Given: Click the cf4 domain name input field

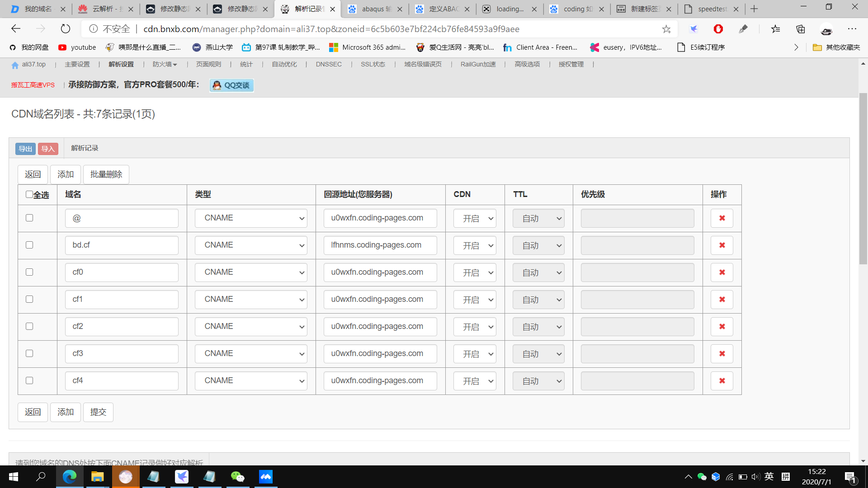Looking at the screenshot, I should [122, 381].
